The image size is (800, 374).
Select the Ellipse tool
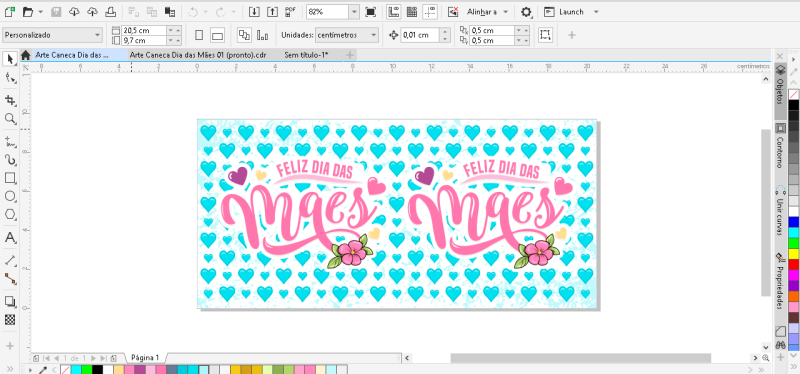(x=10, y=196)
